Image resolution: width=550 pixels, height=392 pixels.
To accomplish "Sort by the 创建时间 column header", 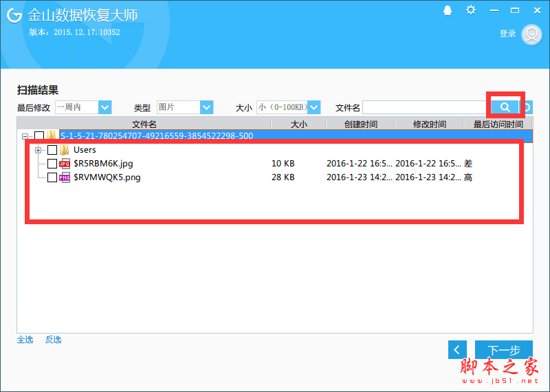I will coord(360,124).
